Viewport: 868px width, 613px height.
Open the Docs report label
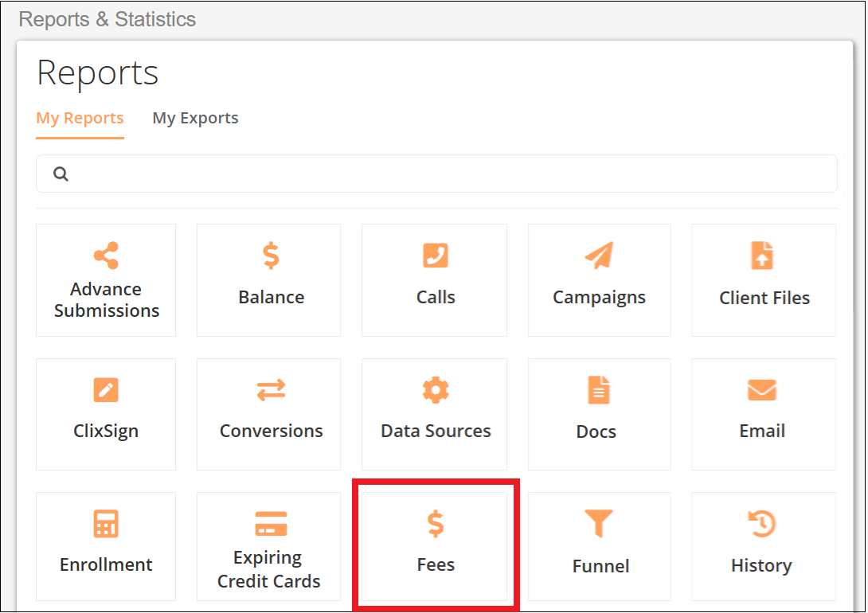coord(596,431)
